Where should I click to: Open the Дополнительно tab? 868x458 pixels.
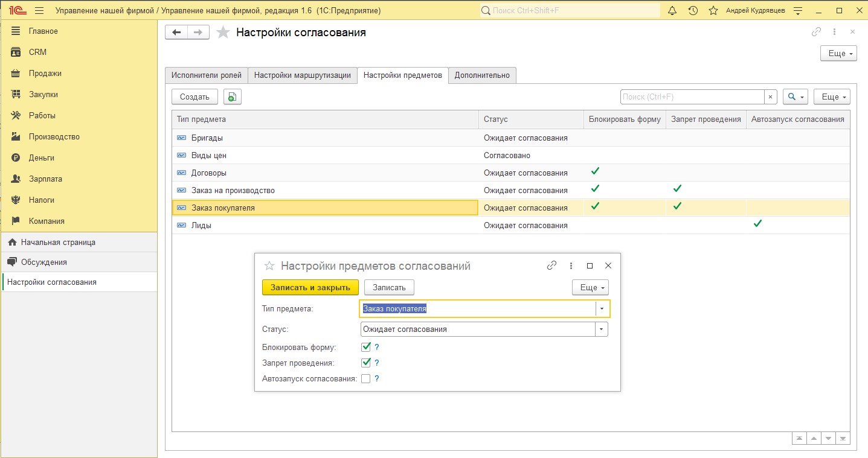[x=482, y=75]
